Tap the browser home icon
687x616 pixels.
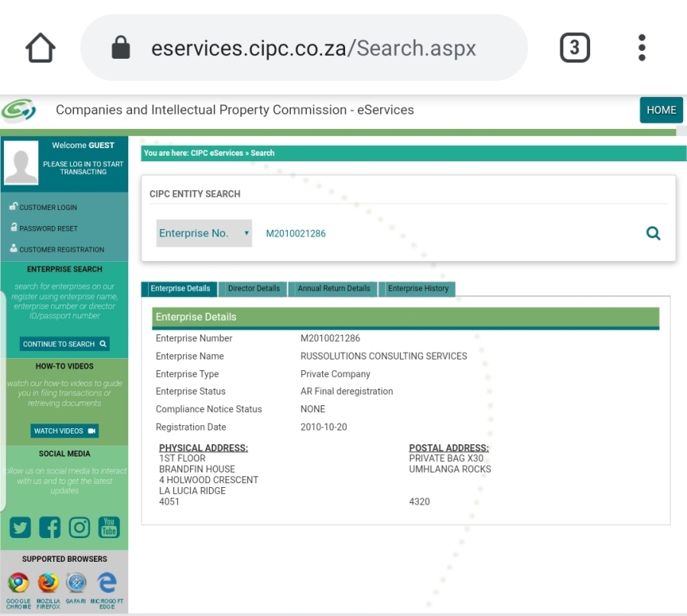tap(40, 48)
